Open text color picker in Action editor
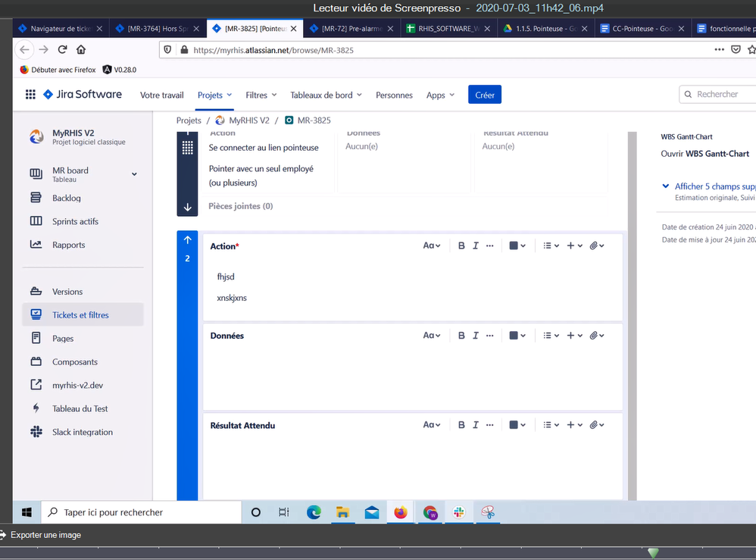The image size is (756, 560). pos(517,246)
